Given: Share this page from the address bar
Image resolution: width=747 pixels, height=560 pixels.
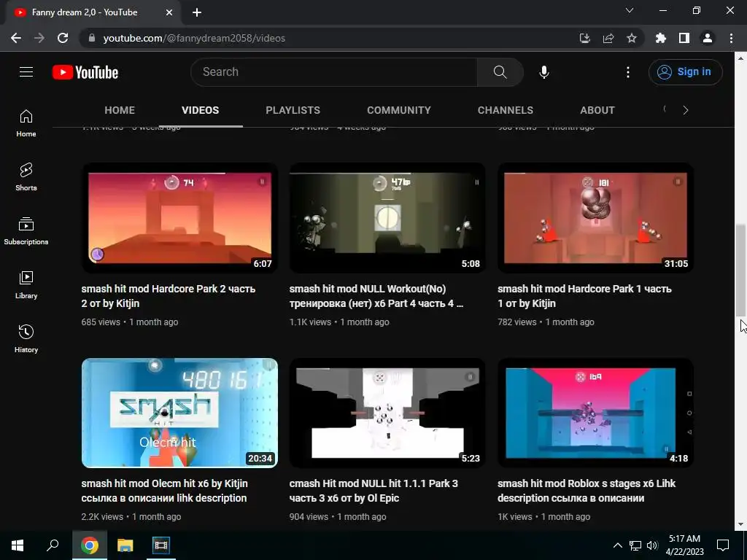Looking at the screenshot, I should click(x=608, y=38).
